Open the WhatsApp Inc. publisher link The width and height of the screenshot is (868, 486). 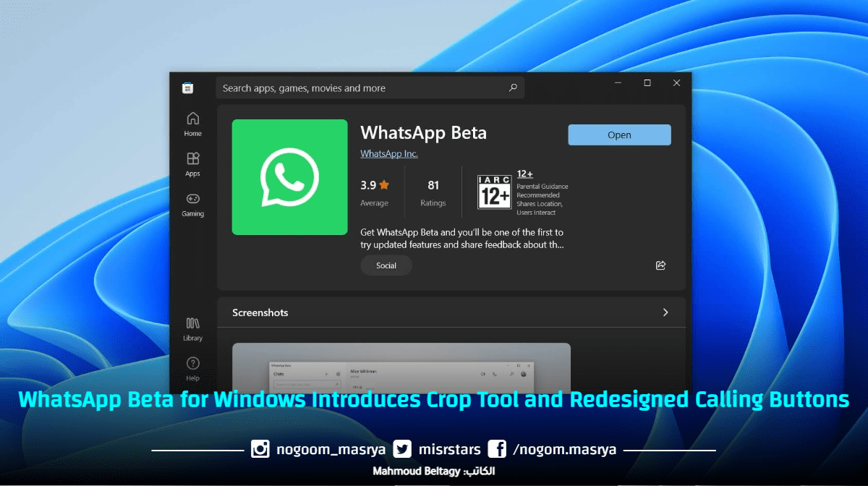(x=388, y=153)
